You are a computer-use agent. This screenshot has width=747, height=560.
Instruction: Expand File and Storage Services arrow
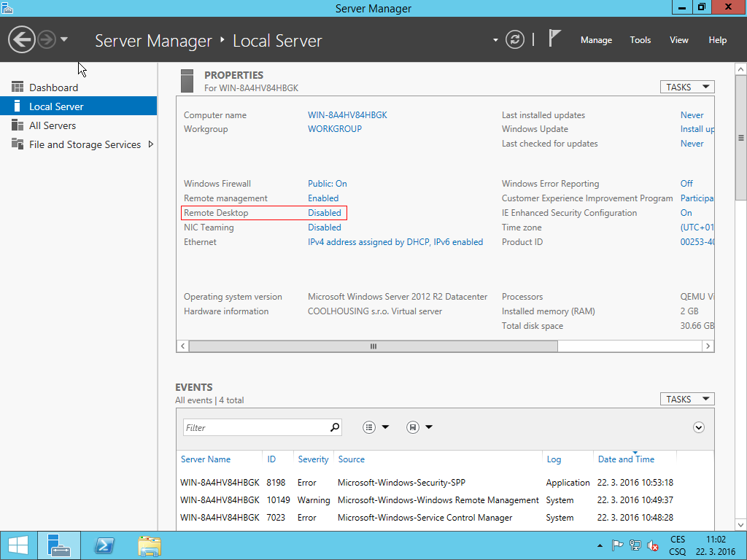point(150,144)
